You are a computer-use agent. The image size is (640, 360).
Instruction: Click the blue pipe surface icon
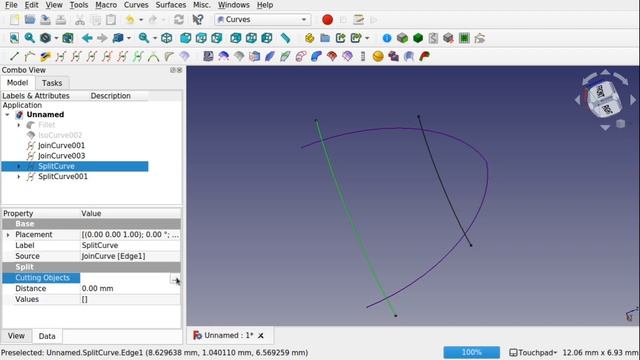coord(316,56)
